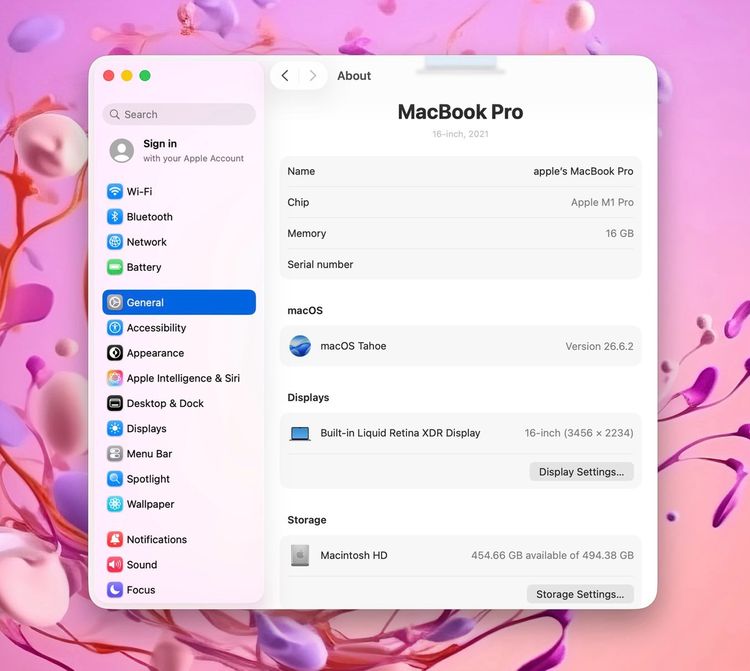
Task: Click the yellow minimize button
Action: (127, 76)
